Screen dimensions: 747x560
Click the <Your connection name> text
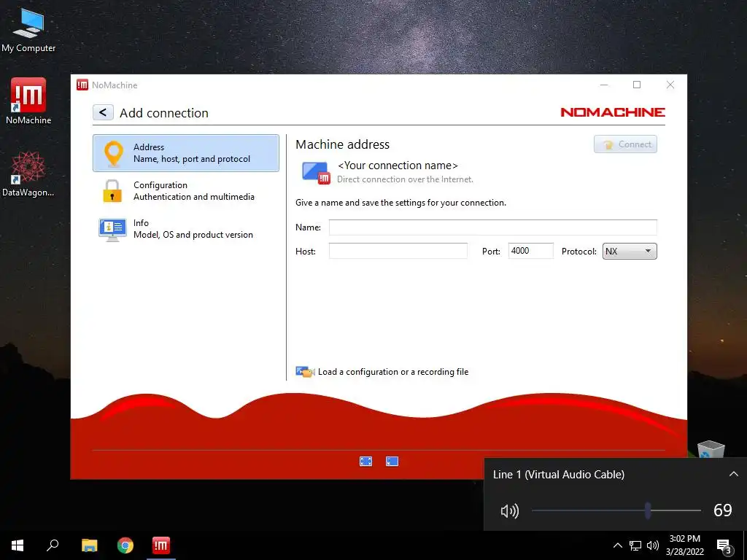pos(398,166)
